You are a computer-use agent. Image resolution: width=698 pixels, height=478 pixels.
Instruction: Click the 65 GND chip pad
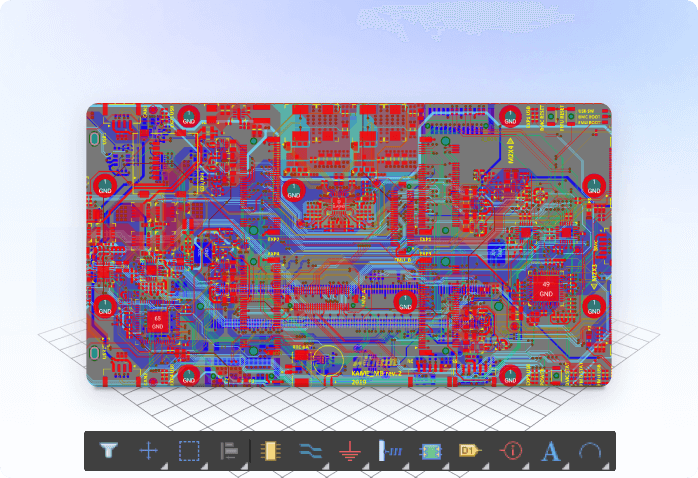pyautogui.click(x=157, y=320)
